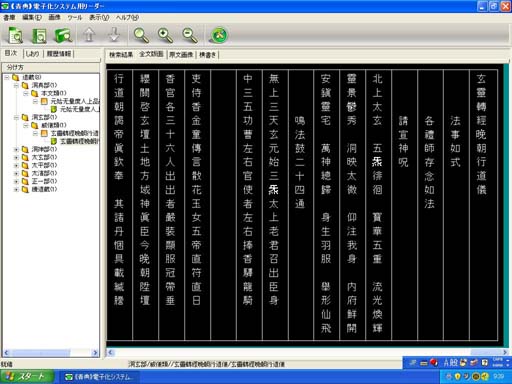Collapse the 洞玄部 tree folder
The height and width of the screenshot is (384, 512).
tap(16, 117)
